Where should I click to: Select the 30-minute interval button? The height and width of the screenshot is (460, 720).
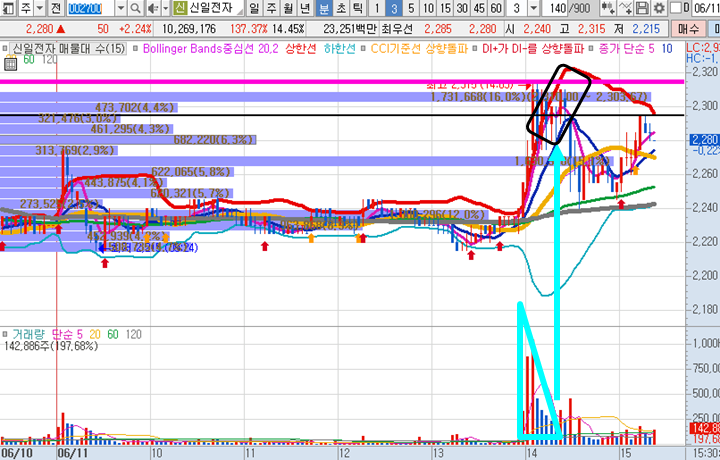point(462,8)
